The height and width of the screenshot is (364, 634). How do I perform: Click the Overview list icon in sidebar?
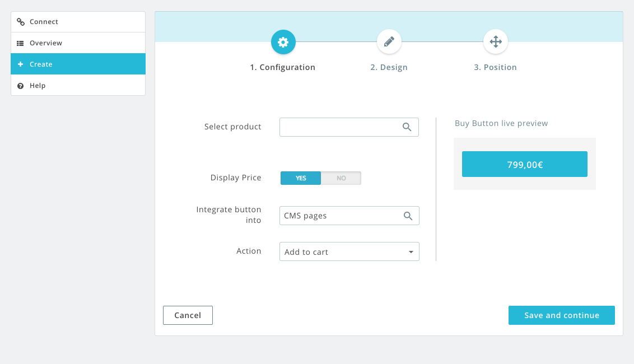pos(21,43)
